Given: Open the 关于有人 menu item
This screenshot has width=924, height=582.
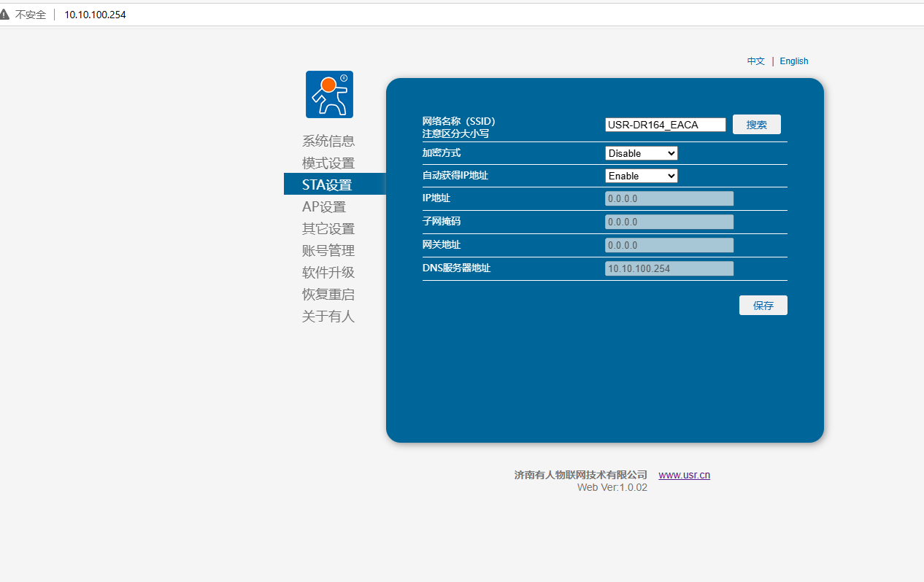Looking at the screenshot, I should pos(328,317).
